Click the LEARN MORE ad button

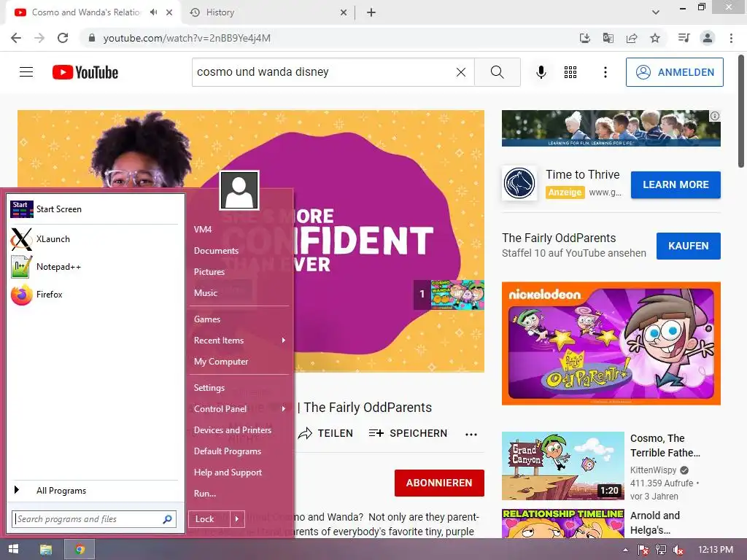click(676, 184)
